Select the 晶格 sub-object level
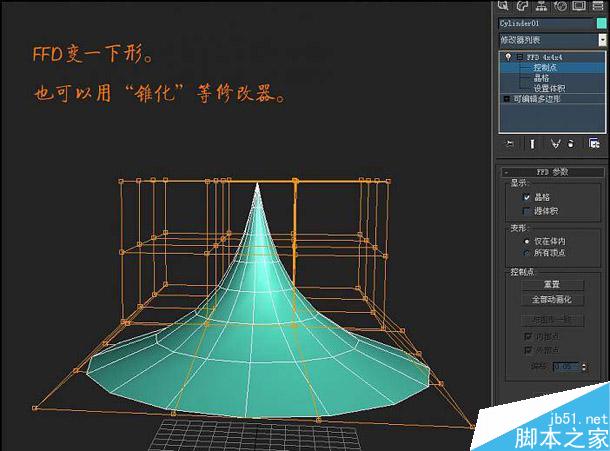This screenshot has width=610, height=451. [x=541, y=78]
